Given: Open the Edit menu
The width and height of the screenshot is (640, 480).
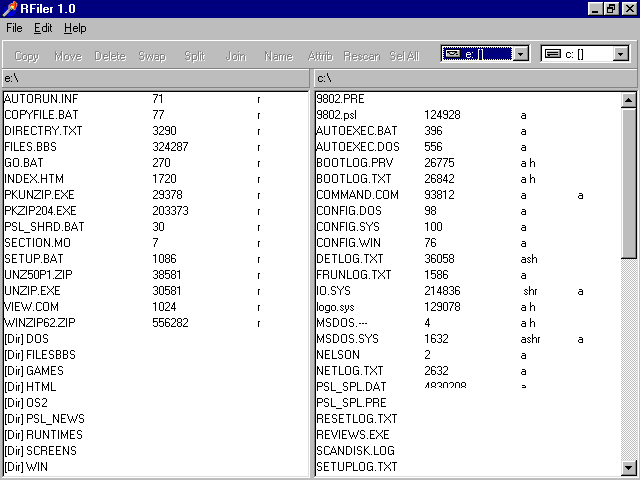Looking at the screenshot, I should [43, 28].
